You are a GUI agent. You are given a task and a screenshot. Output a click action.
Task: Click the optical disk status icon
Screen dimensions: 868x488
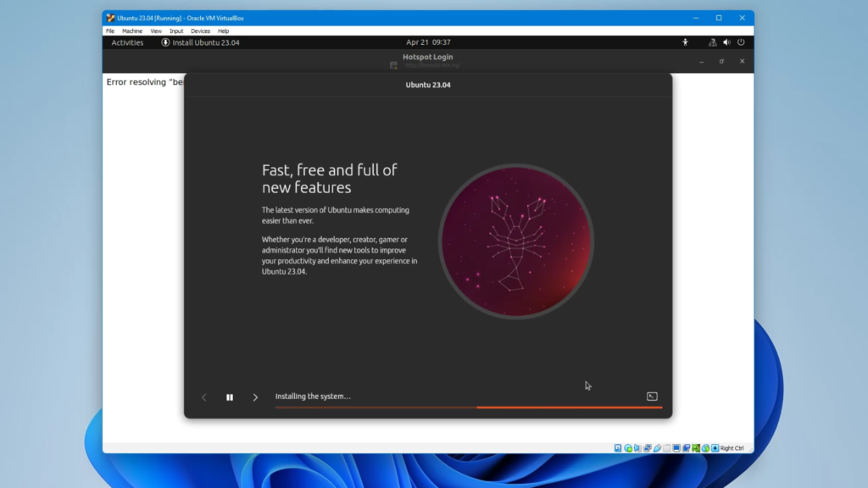coord(628,448)
